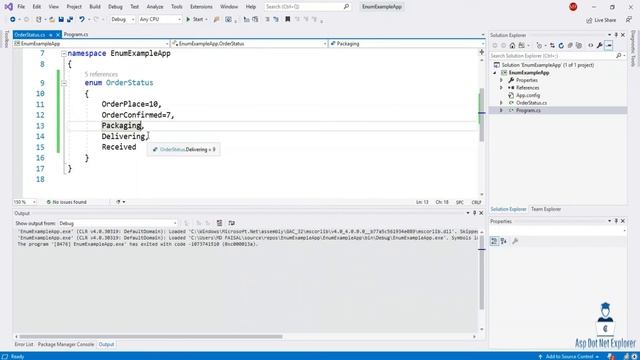Screen dimensions: 640x360
Task: Click the Save All toolbar icon
Action: pos(70,19)
